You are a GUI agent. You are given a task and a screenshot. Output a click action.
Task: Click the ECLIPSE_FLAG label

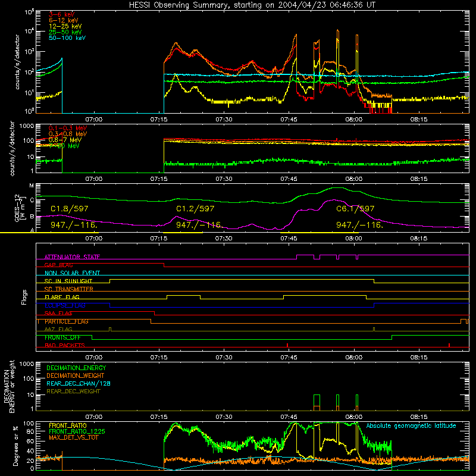(x=65, y=305)
